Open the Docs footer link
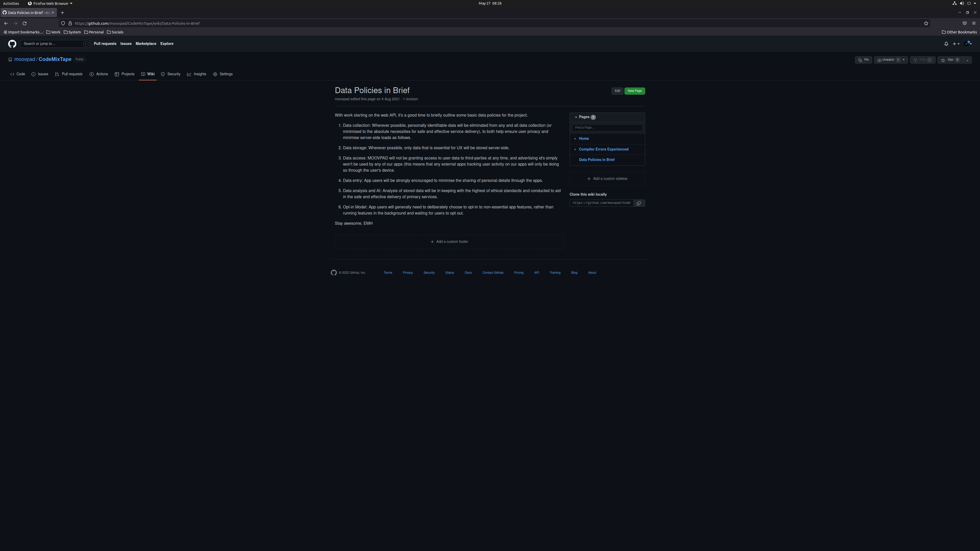The image size is (980, 551). (x=468, y=273)
